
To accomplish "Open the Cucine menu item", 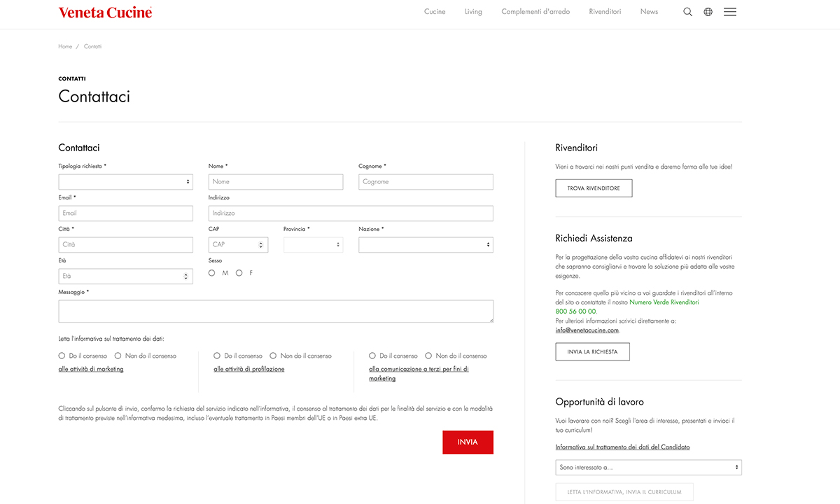I will coord(435,12).
